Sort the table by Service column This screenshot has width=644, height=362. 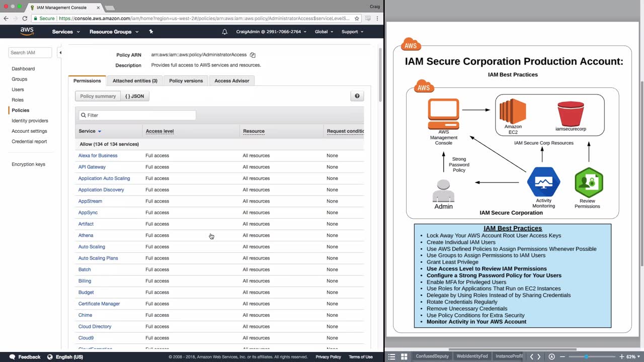[x=90, y=131]
